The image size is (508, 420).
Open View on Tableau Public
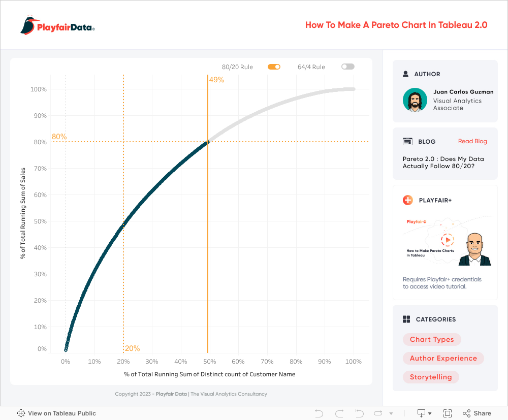[56, 413]
